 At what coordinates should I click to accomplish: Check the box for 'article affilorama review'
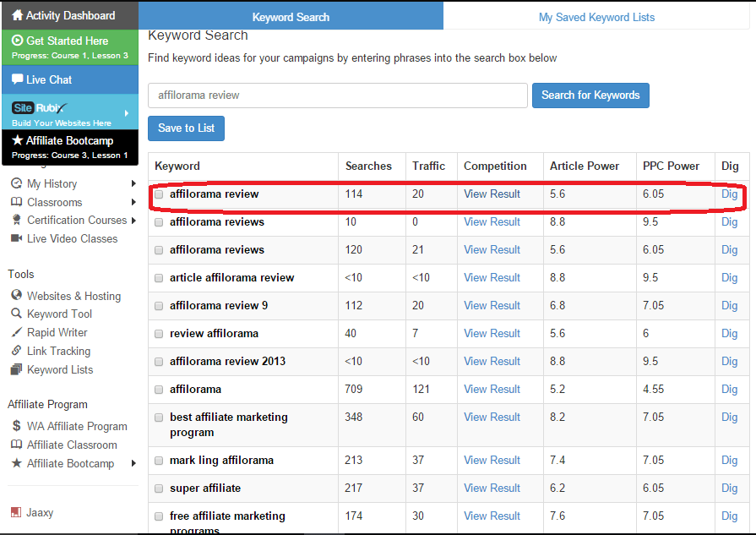(159, 278)
